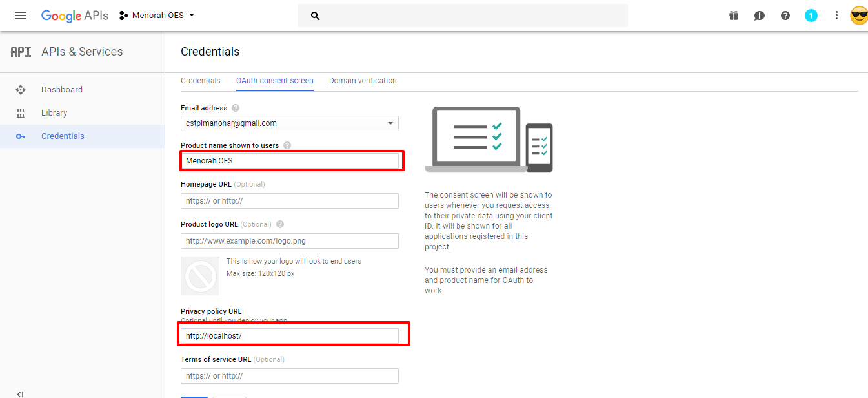Click the APIs & Services heading
868x398 pixels.
(x=82, y=52)
